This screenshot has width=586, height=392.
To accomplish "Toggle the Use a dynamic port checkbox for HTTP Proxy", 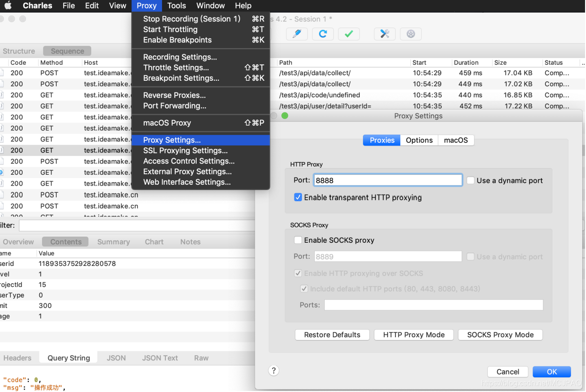I will coord(471,180).
